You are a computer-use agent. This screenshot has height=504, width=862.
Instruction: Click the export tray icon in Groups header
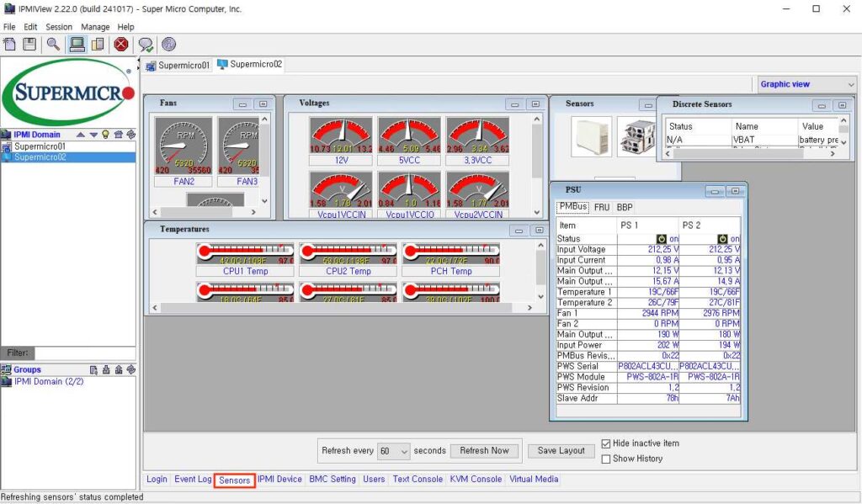coord(119,370)
